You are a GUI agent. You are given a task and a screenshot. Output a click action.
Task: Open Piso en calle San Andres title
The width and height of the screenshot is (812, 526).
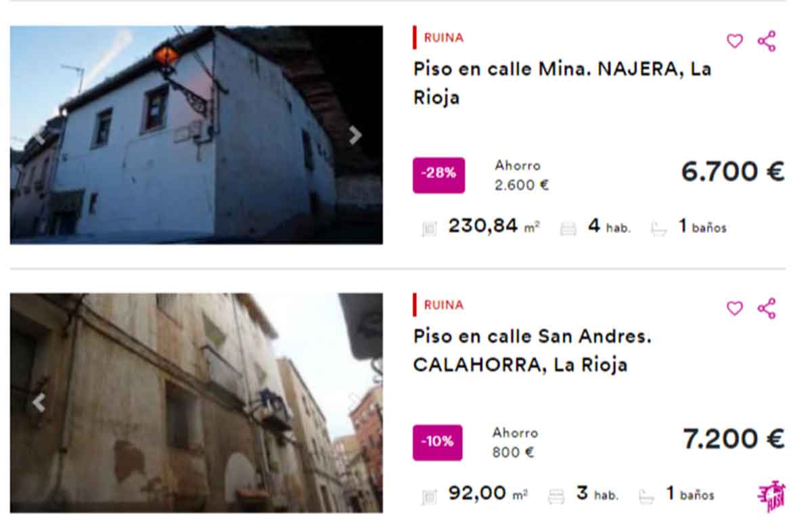pos(533,350)
